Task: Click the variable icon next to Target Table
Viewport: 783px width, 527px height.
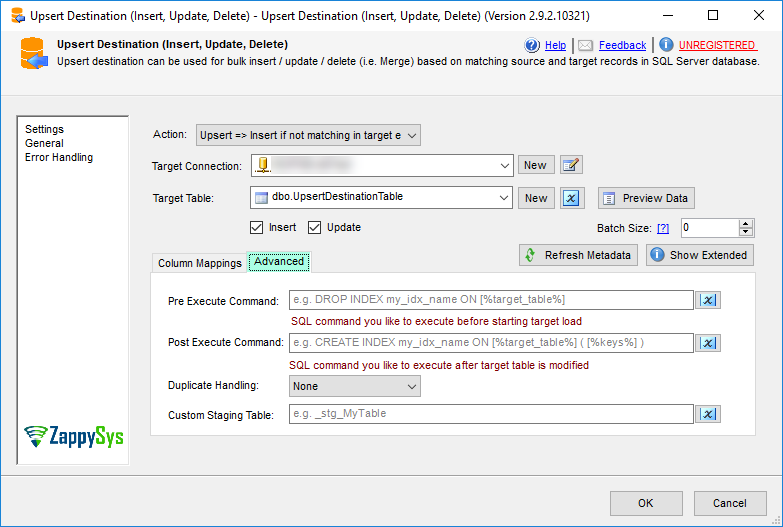Action: pos(571,198)
